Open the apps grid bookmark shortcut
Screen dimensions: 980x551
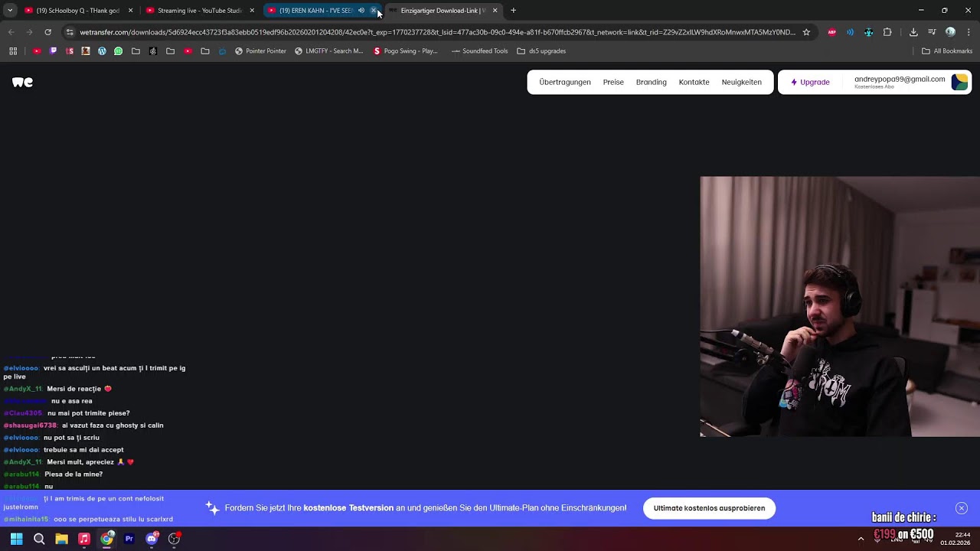coord(13,51)
